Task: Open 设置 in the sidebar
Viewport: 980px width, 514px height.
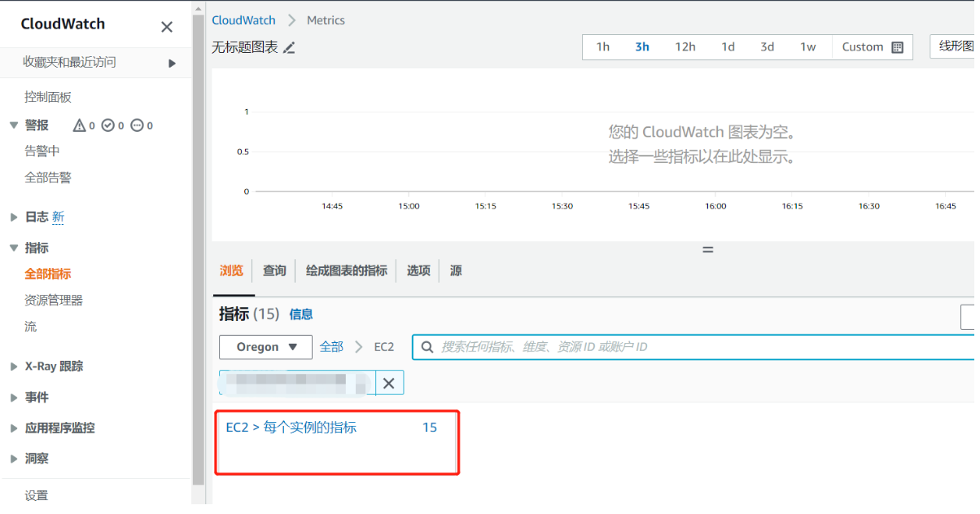Action: point(37,495)
